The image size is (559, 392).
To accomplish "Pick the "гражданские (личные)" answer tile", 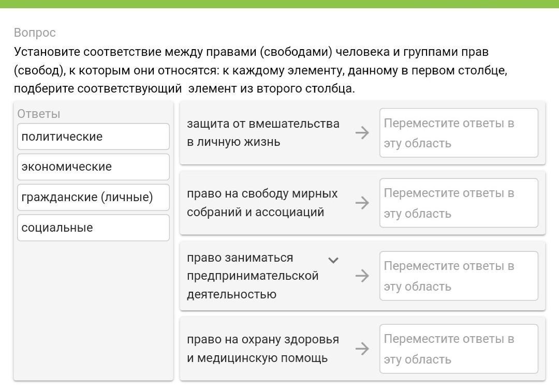I will pos(93,197).
